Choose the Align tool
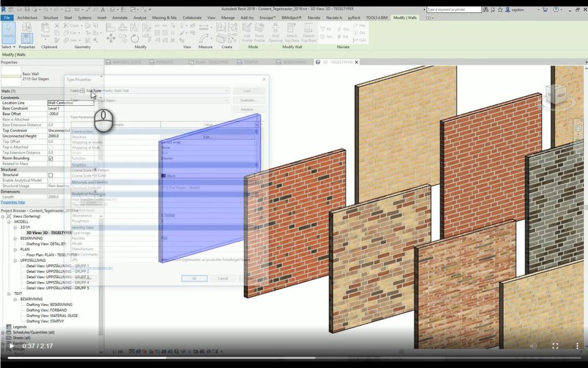 111,27
